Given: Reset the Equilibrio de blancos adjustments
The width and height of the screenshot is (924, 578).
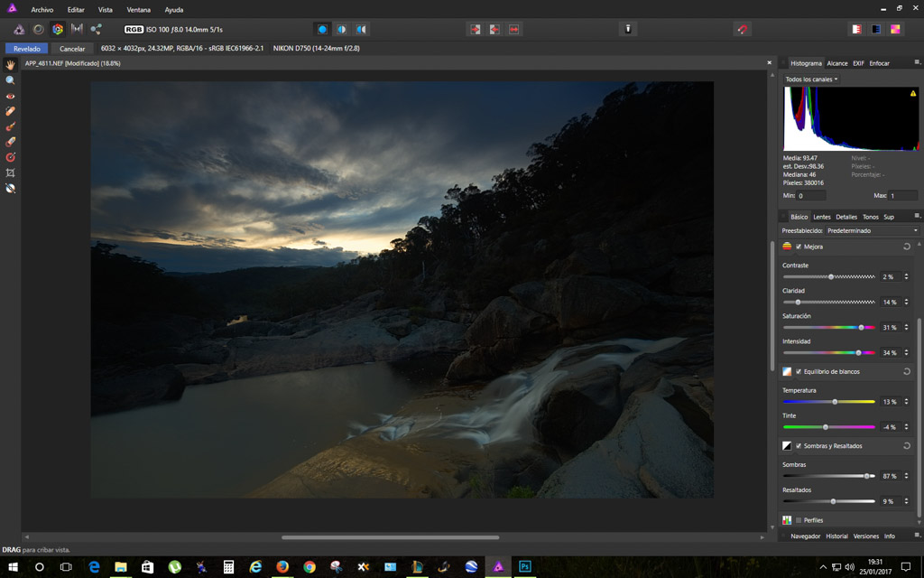Looking at the screenshot, I should pyautogui.click(x=906, y=371).
